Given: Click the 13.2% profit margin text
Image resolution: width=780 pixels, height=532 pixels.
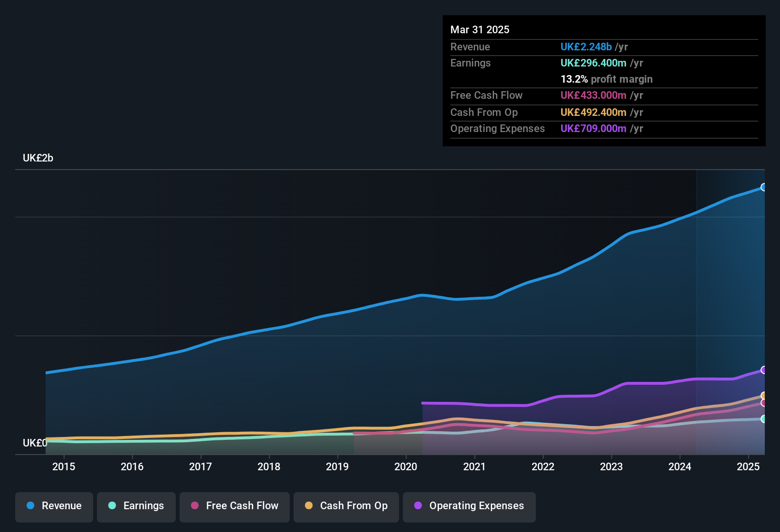Looking at the screenshot, I should tap(606, 79).
